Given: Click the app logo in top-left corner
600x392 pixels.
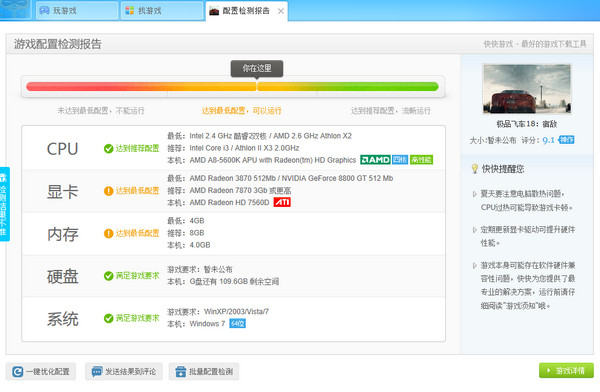Looking at the screenshot, I should pos(15,9).
